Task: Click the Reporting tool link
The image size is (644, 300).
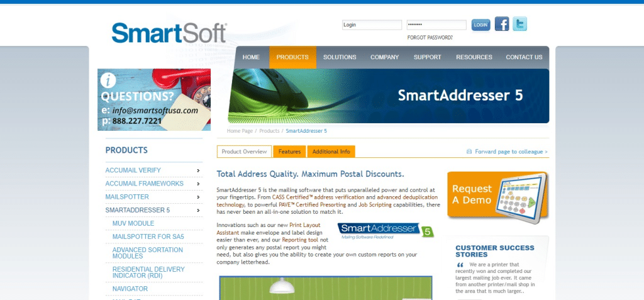Action: 300,240
